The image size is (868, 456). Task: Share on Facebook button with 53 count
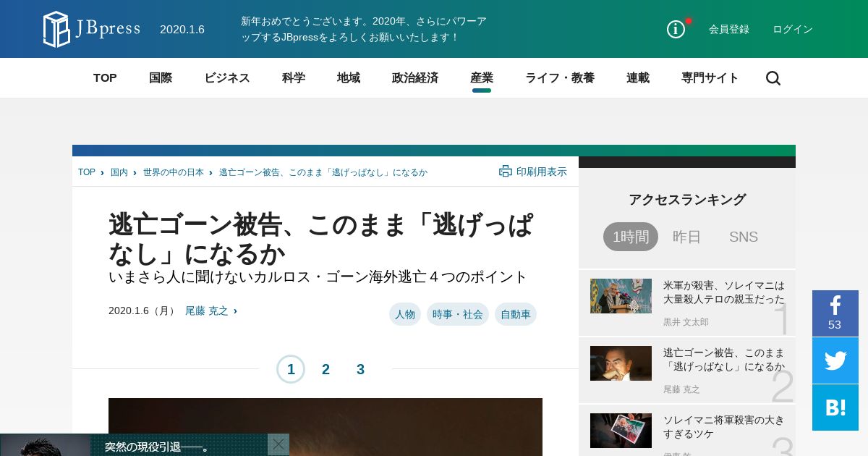click(835, 313)
